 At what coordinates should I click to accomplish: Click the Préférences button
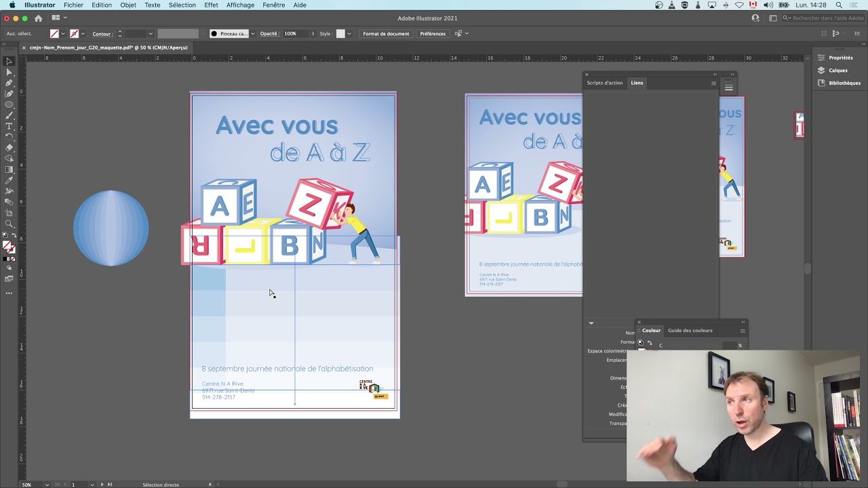433,34
